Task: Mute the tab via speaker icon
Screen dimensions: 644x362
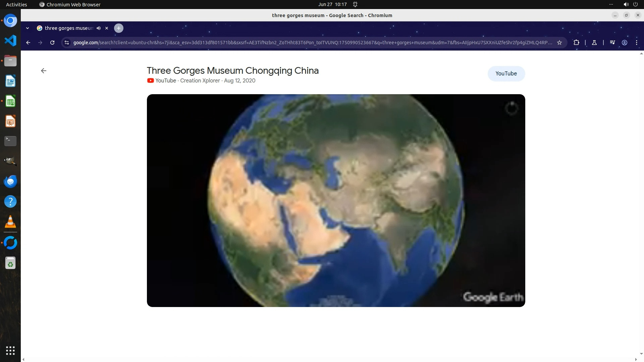Action: point(99,28)
